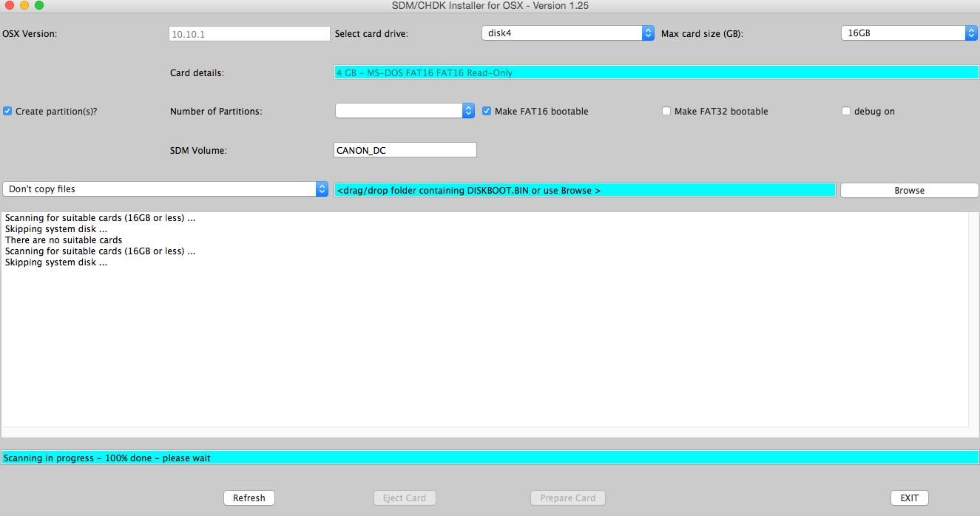Click the 'Number of Partitions:' label
This screenshot has height=516, width=980.
[216, 112]
